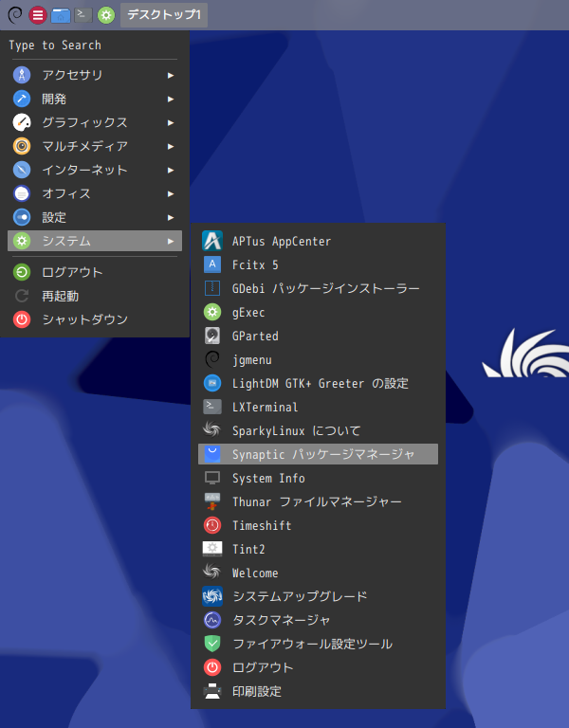Expand the マルチメディア submenu arrow
The width and height of the screenshot is (569, 728).
point(171,146)
